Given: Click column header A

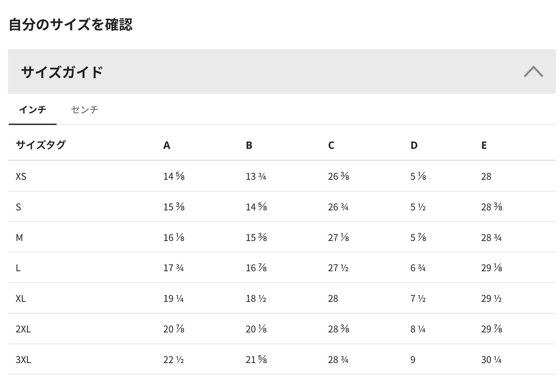Looking at the screenshot, I should pos(167,145).
